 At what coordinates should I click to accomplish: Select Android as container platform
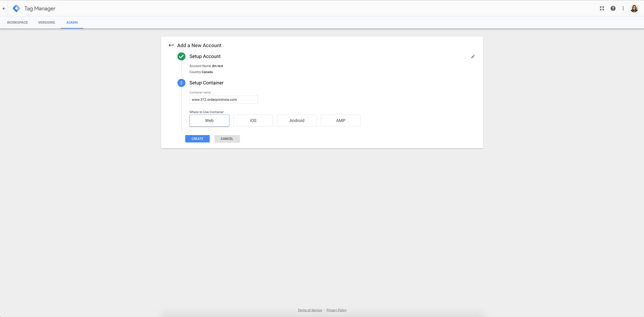click(297, 120)
